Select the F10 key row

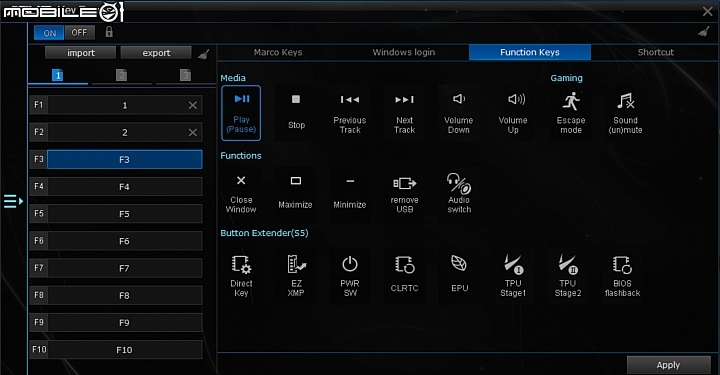(116, 350)
